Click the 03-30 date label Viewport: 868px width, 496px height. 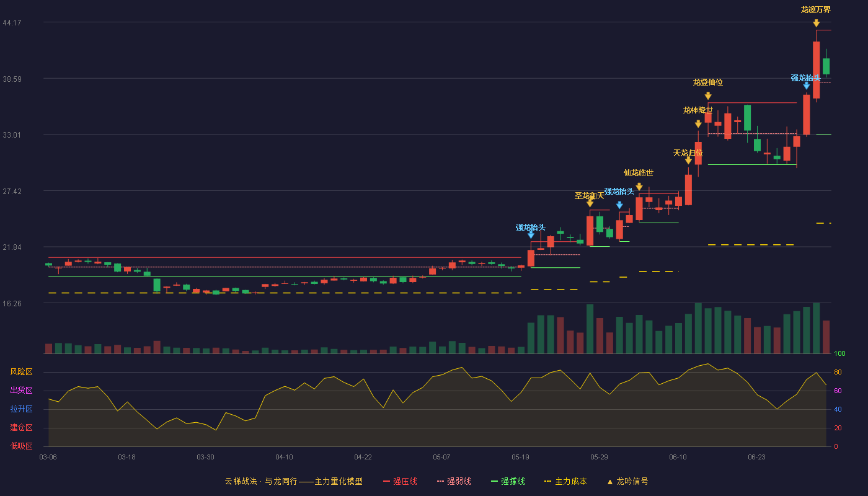[x=205, y=457]
